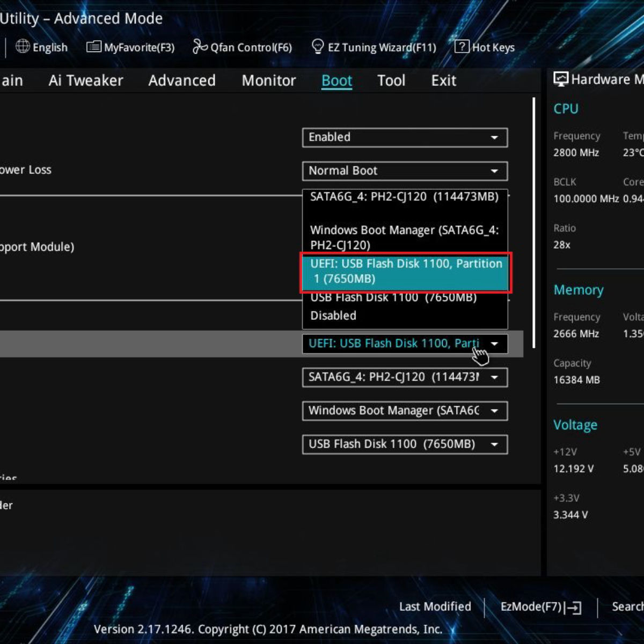Screen dimensions: 644x644
Task: Click the 3.344 V reading
Action: pos(570,515)
